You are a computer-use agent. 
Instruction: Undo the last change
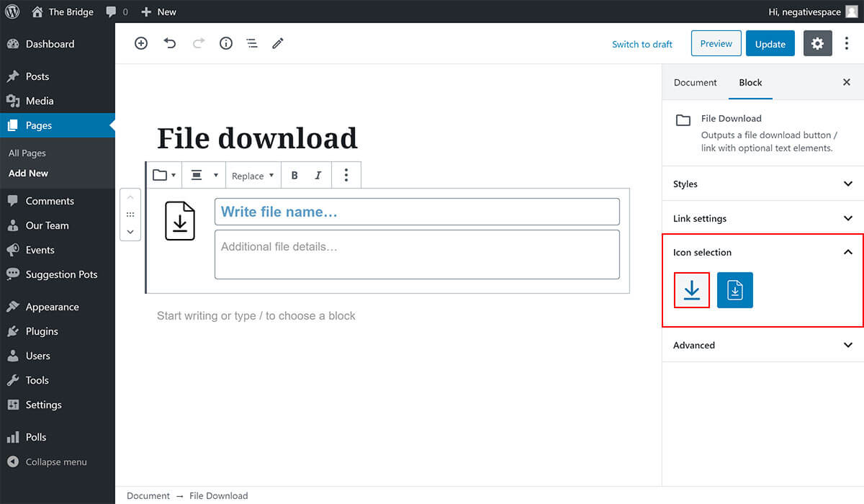click(x=170, y=43)
